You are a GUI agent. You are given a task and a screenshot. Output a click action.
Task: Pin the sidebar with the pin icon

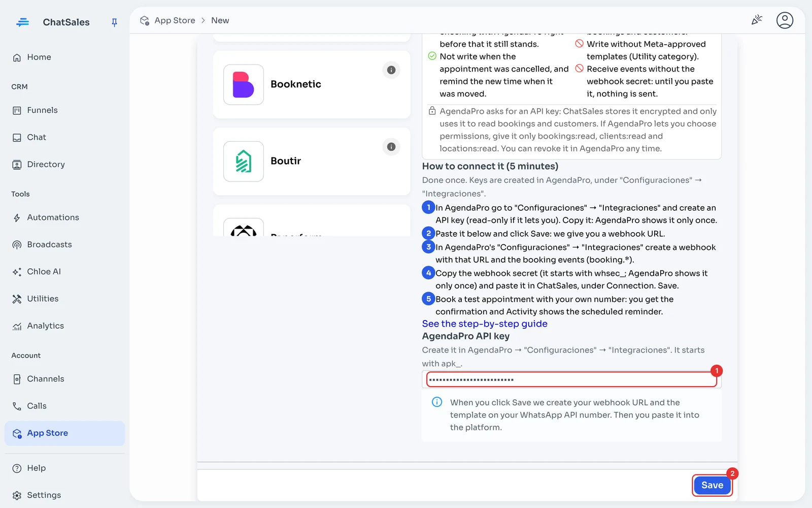(114, 22)
